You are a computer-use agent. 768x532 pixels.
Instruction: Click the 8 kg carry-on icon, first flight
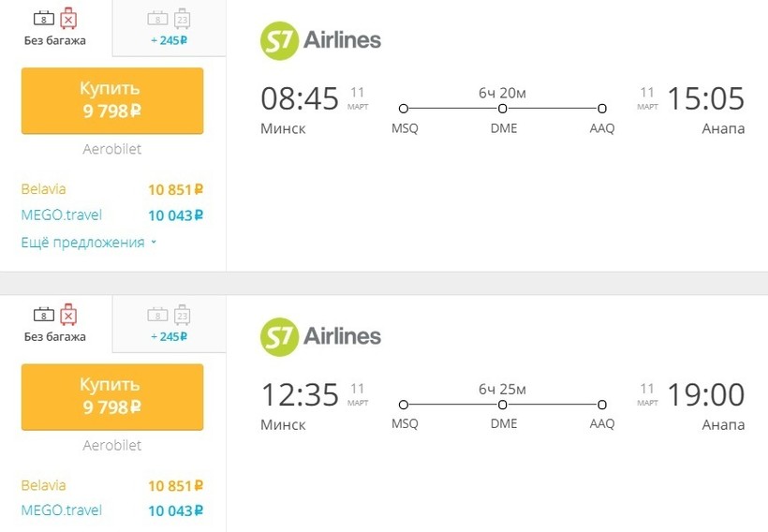(x=43, y=18)
